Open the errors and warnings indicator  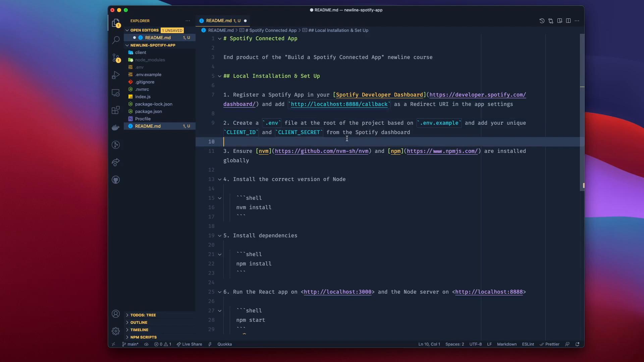pos(163,344)
